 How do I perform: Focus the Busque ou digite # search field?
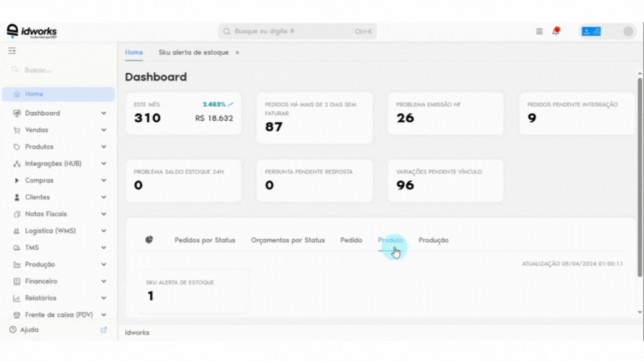297,31
